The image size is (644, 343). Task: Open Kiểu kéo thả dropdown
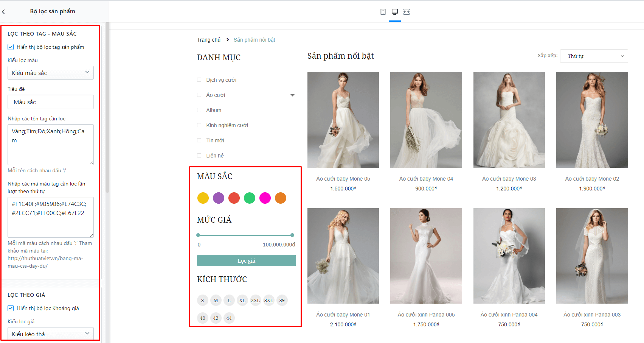[x=51, y=334]
